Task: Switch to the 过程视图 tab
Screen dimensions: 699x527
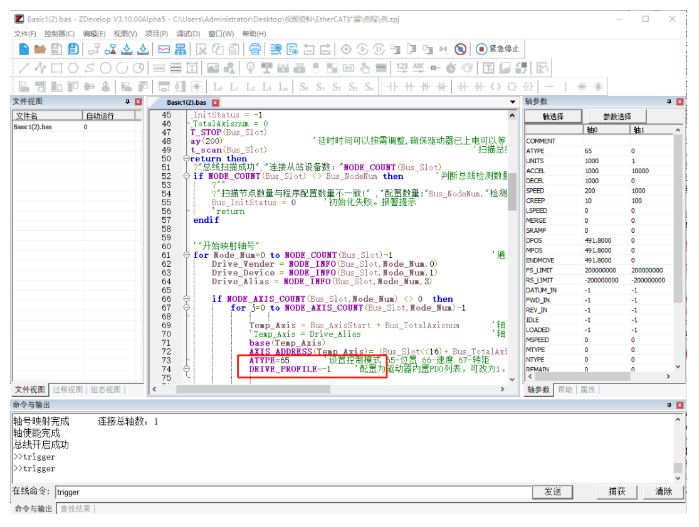Action: coord(66,389)
